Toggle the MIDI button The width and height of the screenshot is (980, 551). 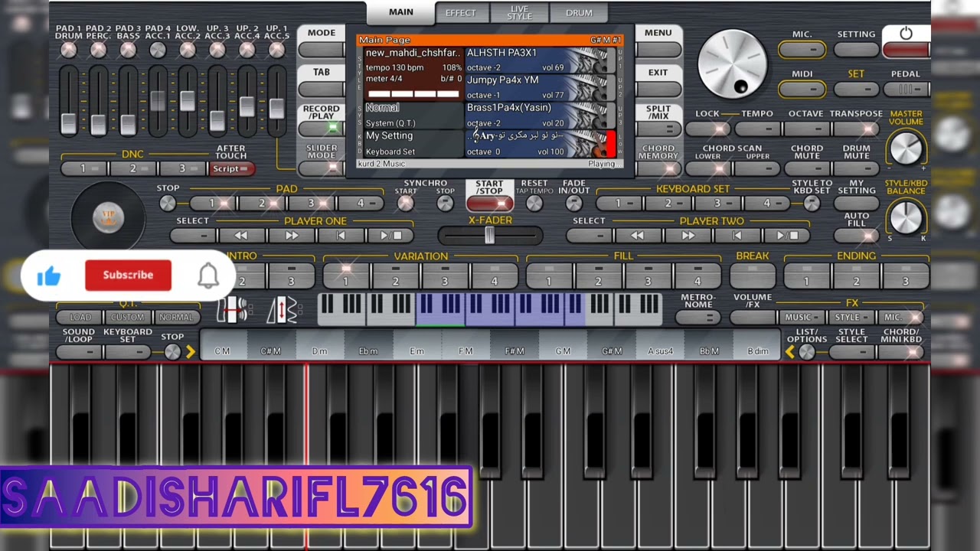[802, 90]
